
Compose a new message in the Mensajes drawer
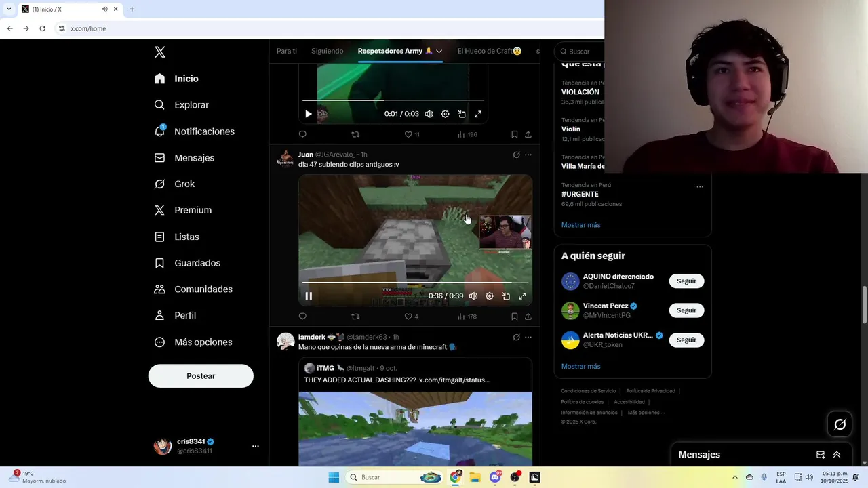(821, 455)
